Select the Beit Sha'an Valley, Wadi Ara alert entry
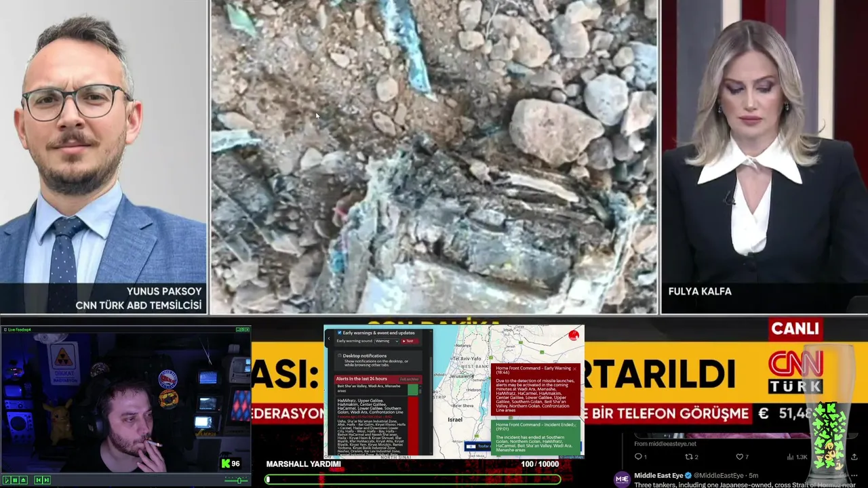 coord(378,389)
